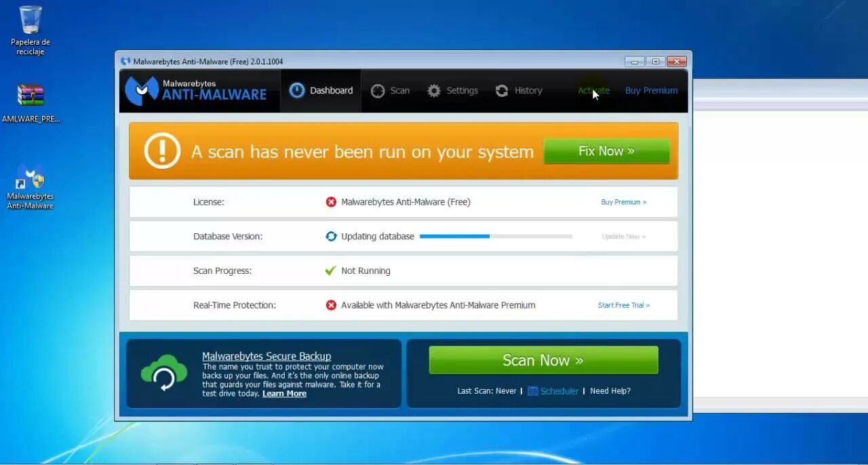Maximize the Malwarebytes window
Viewport: 868px width, 465px height.
point(655,62)
